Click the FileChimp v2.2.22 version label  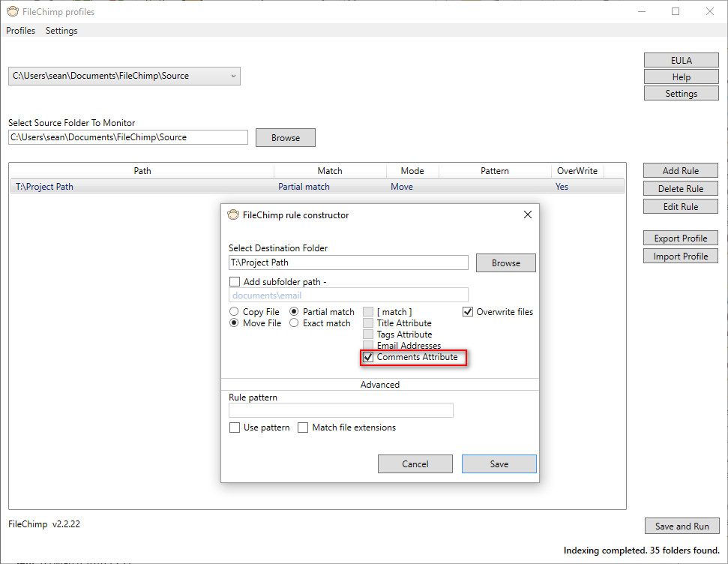[44, 524]
